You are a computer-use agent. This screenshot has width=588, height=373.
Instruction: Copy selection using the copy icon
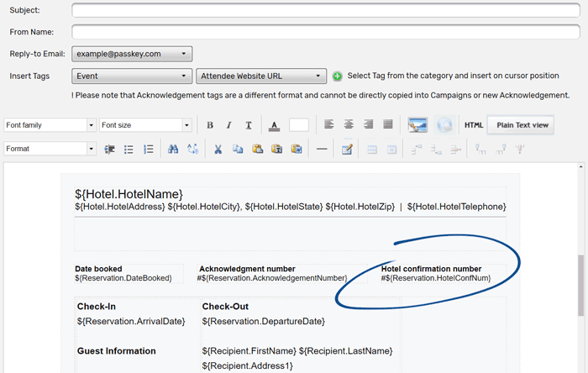[x=238, y=150]
